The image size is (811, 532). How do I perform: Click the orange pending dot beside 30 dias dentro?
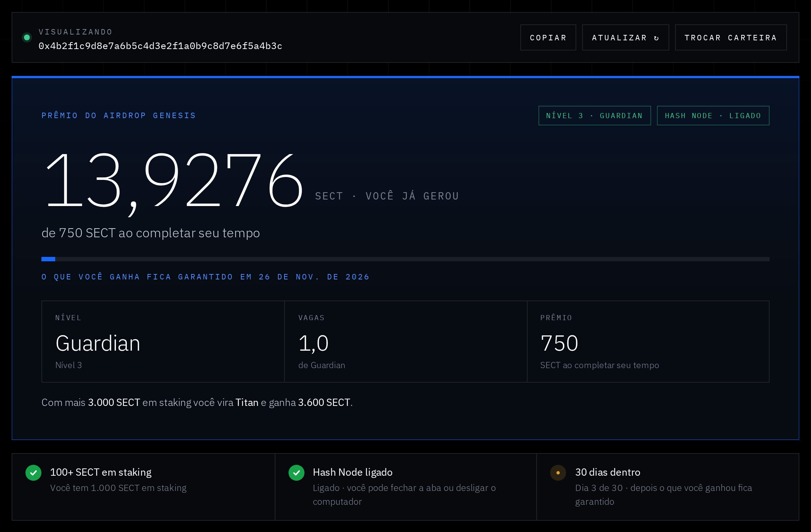558,473
